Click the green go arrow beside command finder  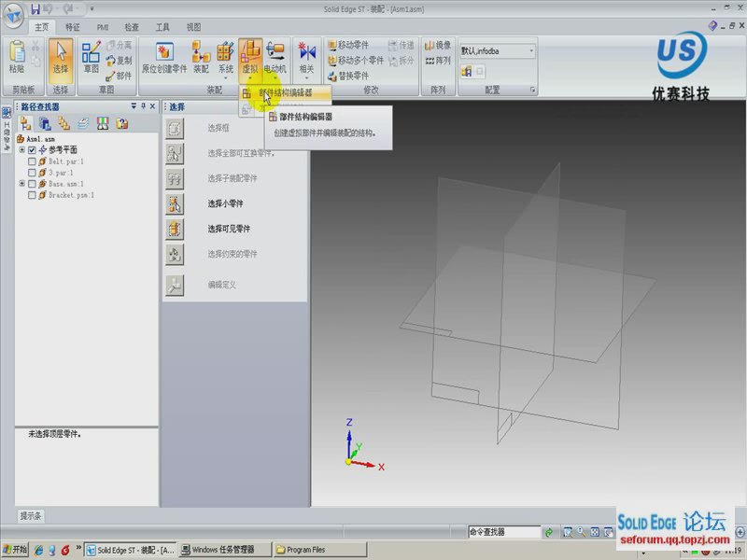point(549,532)
